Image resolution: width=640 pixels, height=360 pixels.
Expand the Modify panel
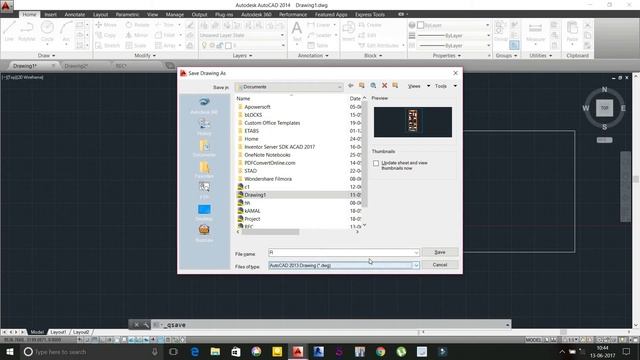[145, 56]
